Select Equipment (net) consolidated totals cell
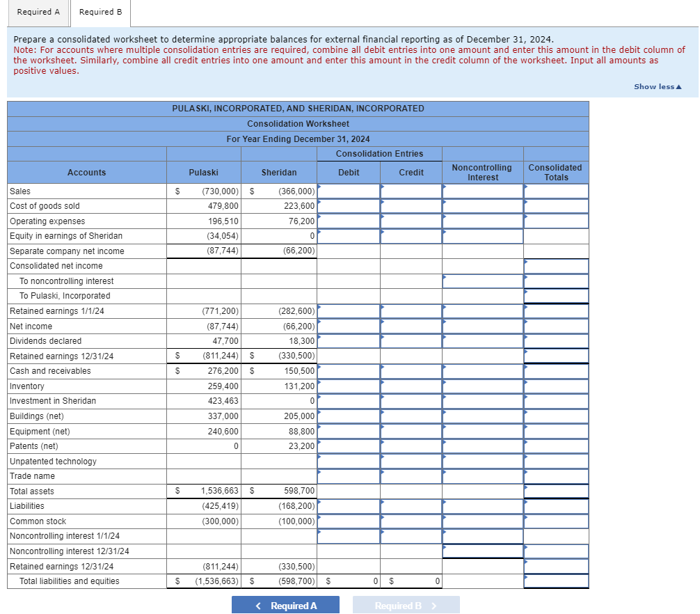This screenshot has width=700, height=614. click(556, 431)
